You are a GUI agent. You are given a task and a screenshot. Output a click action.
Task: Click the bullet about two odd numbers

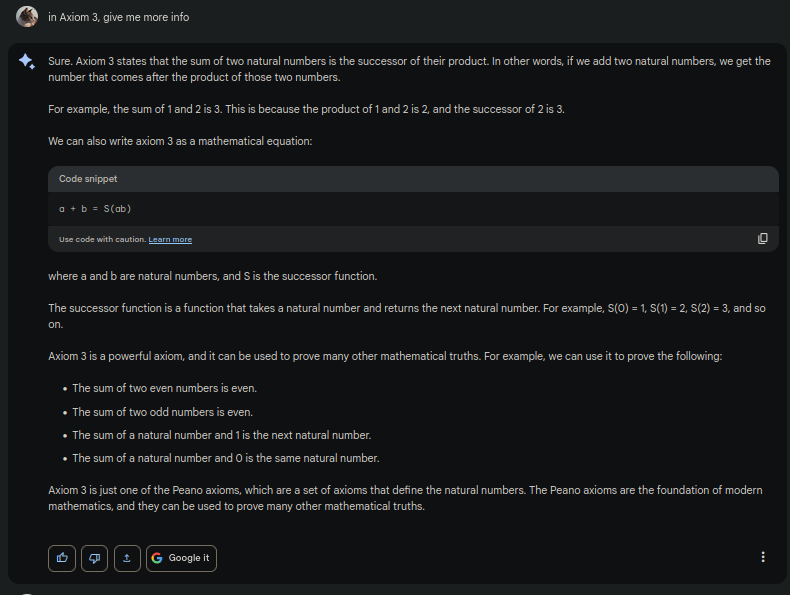click(162, 412)
